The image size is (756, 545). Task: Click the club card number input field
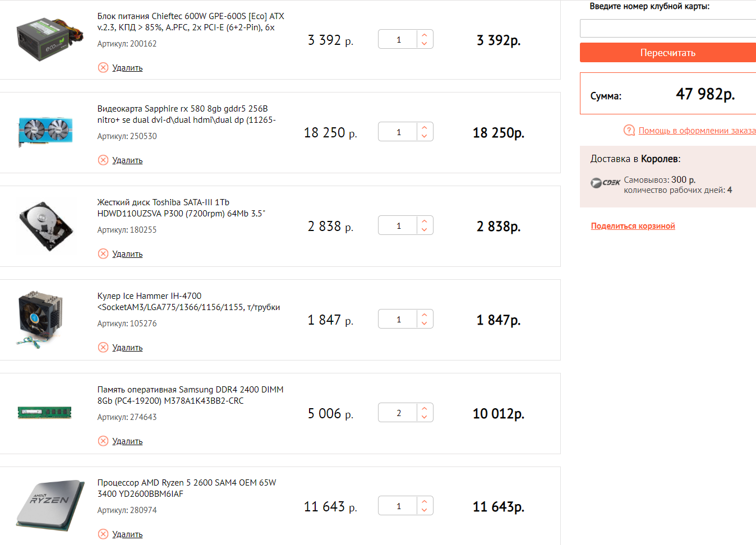pyautogui.click(x=667, y=29)
